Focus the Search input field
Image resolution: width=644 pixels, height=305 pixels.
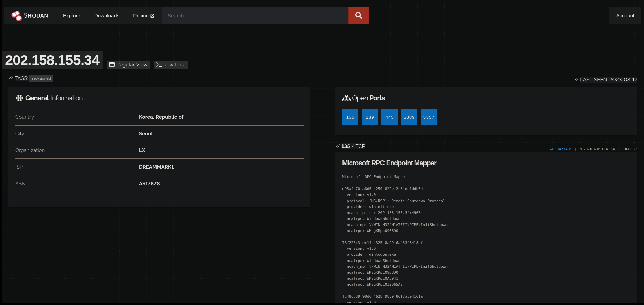(255, 16)
